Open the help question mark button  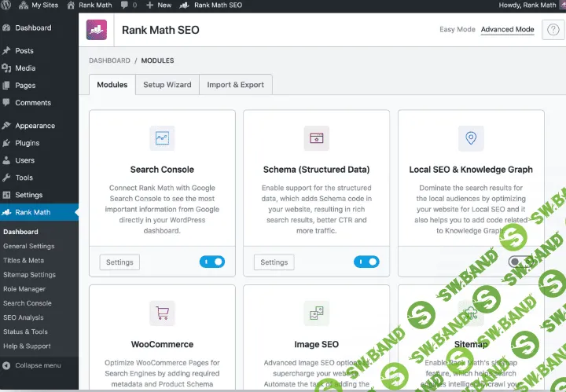553,30
